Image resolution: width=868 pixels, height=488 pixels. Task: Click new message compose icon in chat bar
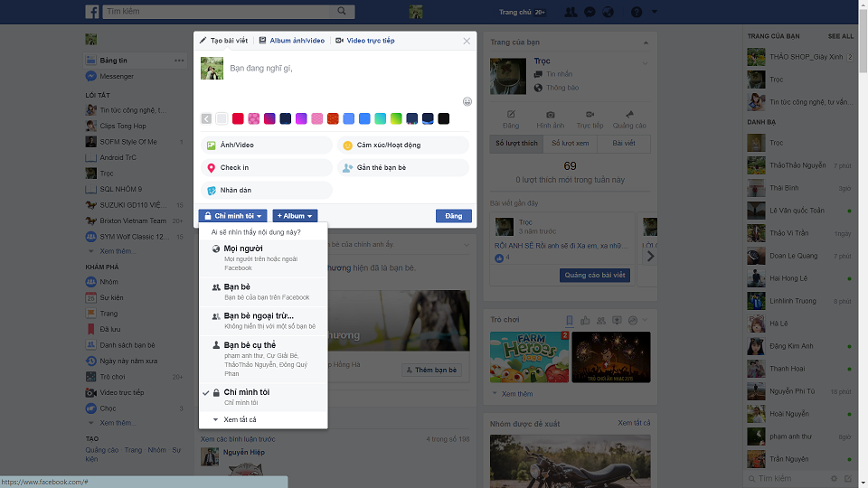tap(848, 479)
